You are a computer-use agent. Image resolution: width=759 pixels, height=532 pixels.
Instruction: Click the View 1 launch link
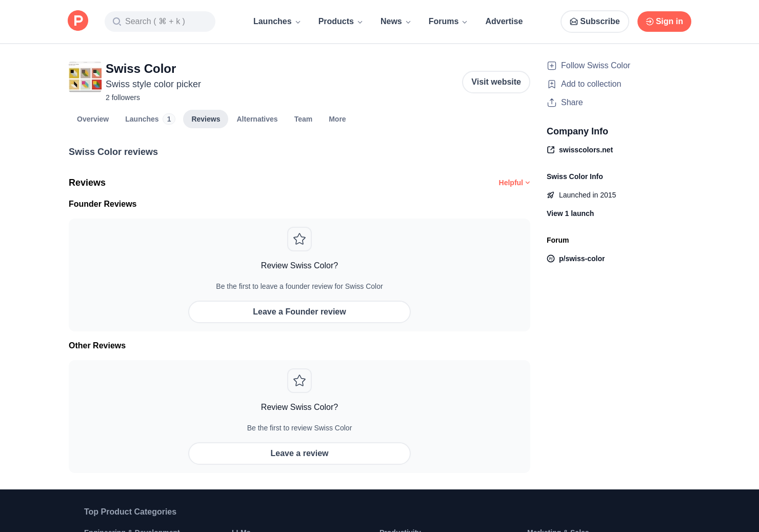click(x=570, y=213)
